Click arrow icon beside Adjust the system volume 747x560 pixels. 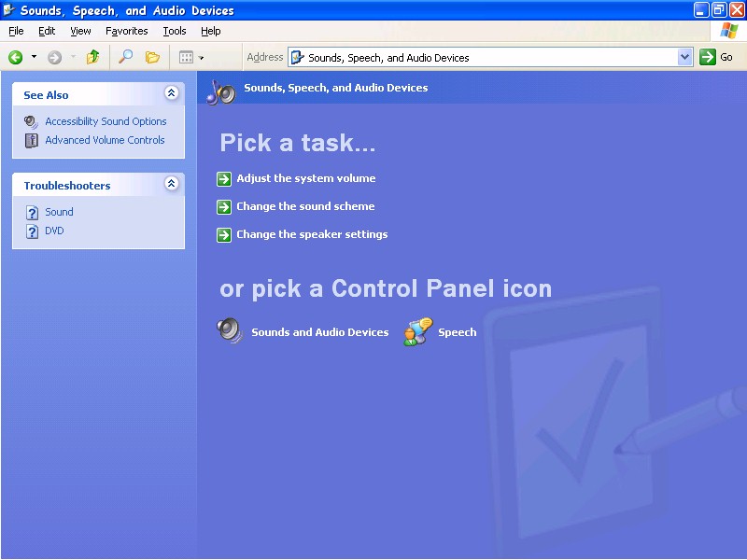click(224, 179)
